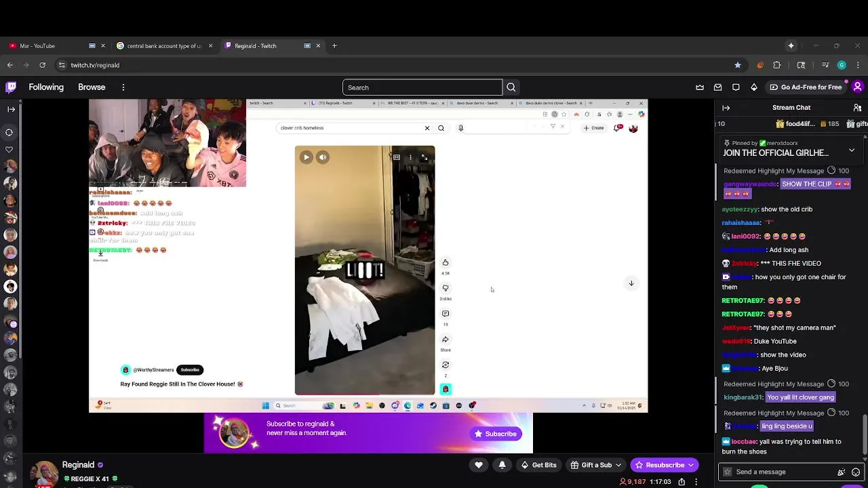This screenshot has height=488, width=868.
Task: Play the YouTube short in the stream
Action: [307, 157]
